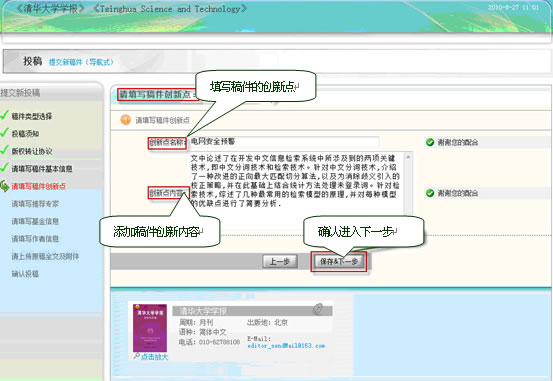Click the paperclip icon on the journal card
The image size is (553, 381).
click(318, 308)
